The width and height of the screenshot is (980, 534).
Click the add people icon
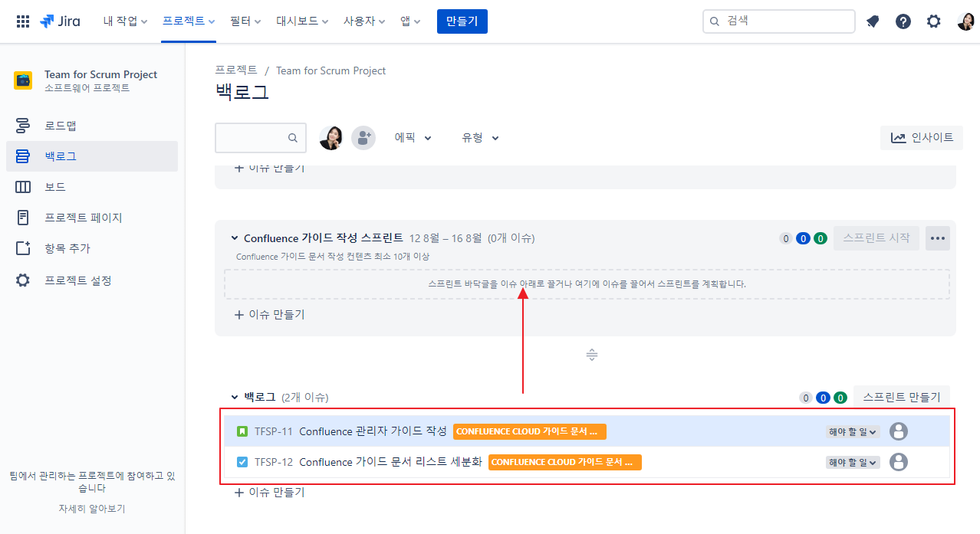coord(363,138)
